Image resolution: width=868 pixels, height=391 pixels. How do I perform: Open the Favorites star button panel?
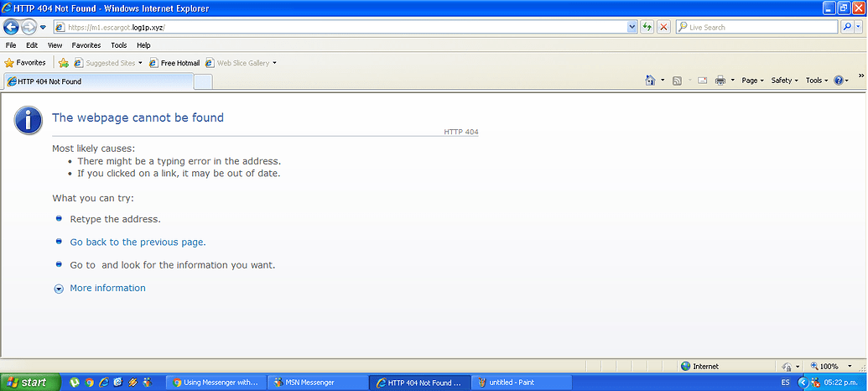click(x=25, y=63)
